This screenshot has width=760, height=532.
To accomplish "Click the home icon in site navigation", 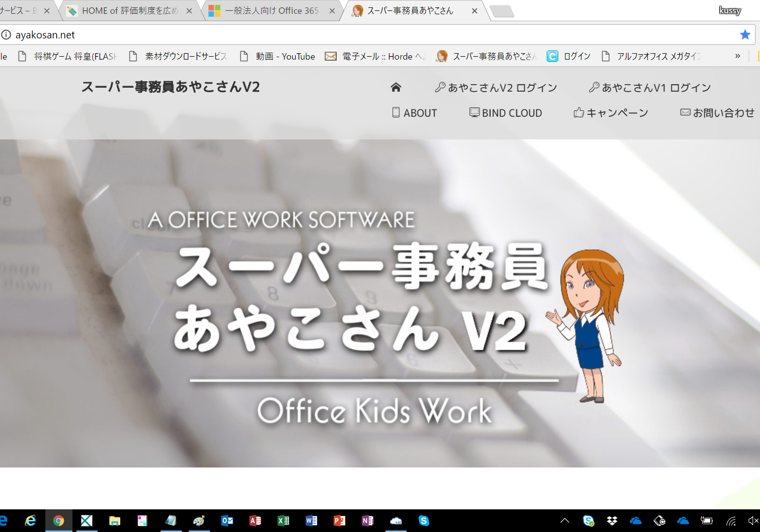I will click(x=396, y=87).
